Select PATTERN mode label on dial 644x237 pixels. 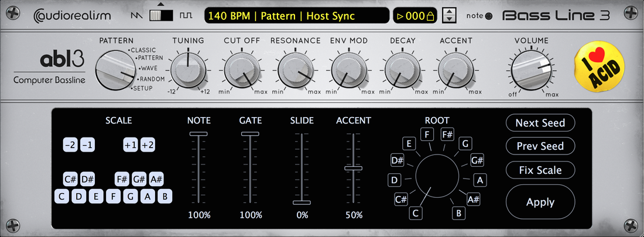149,58
